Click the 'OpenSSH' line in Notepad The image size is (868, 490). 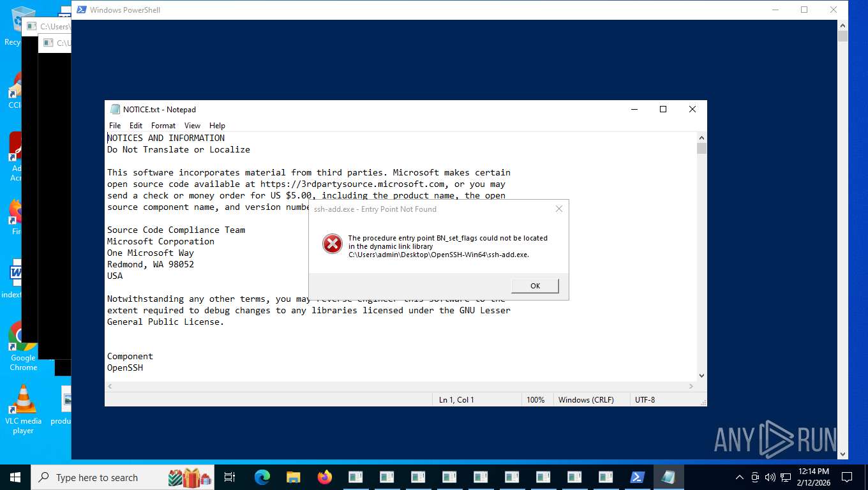pos(125,367)
